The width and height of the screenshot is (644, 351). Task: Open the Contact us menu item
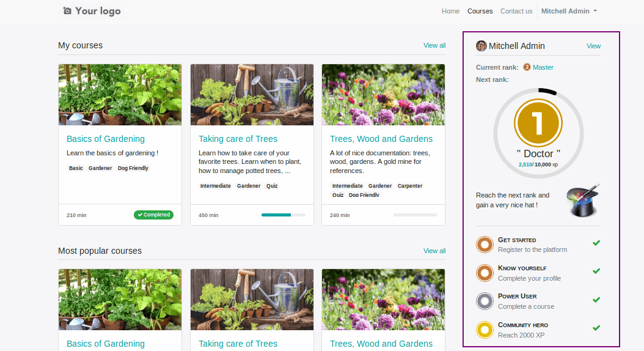tap(516, 11)
